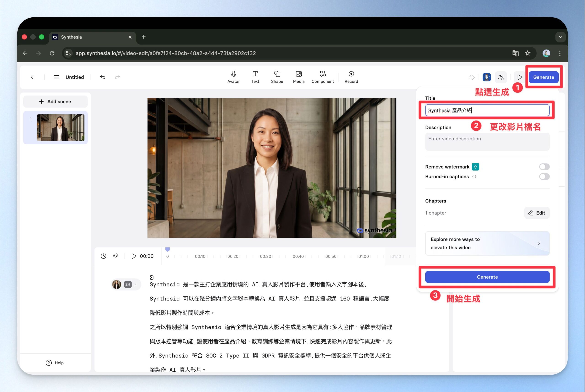Expand avatar ZH voice selector chevron
This screenshot has width=585, height=392.
(x=135, y=284)
